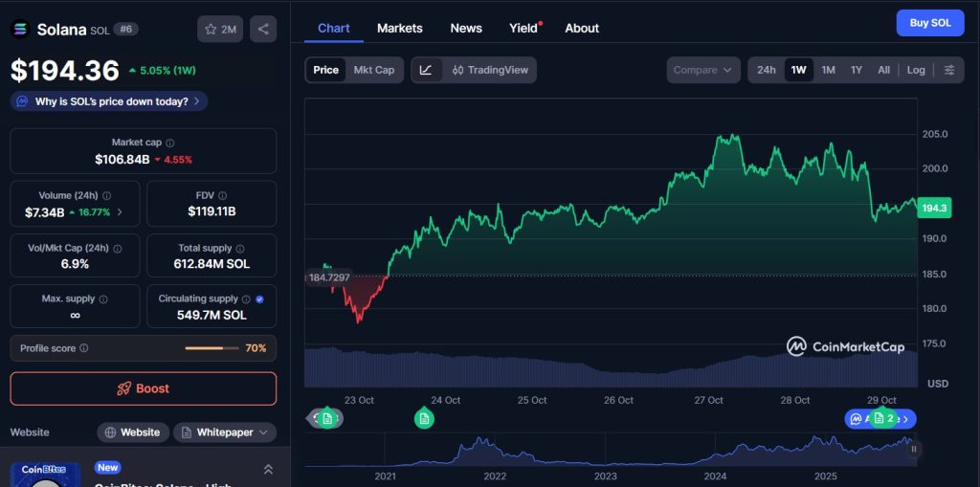Add Solana to watchlist with star button
This screenshot has width=980, height=487.
tap(220, 29)
